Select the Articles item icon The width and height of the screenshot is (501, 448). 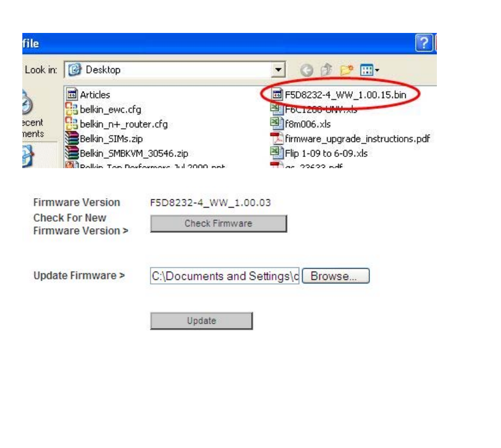(72, 95)
